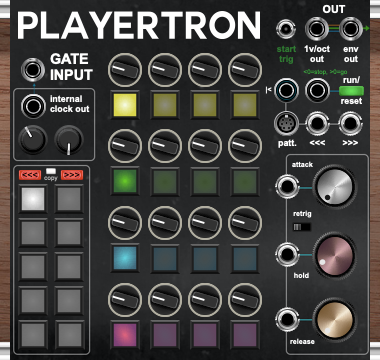
Task: Click the start trig jack
Action: [x=286, y=29]
